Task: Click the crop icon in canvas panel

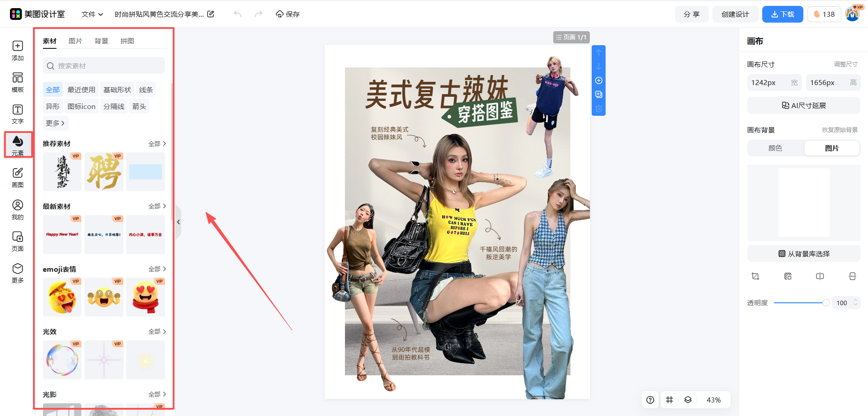Action: [x=755, y=276]
